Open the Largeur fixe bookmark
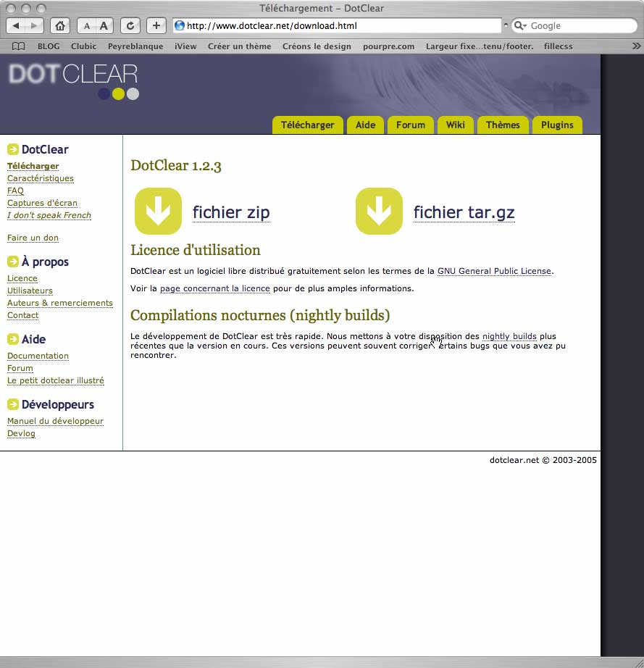This screenshot has height=668, width=644. tap(480, 46)
